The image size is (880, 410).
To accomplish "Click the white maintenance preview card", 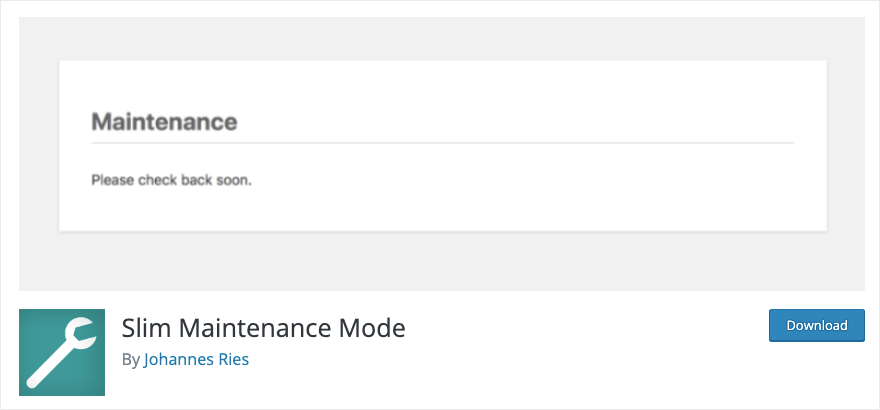I will pos(443,146).
